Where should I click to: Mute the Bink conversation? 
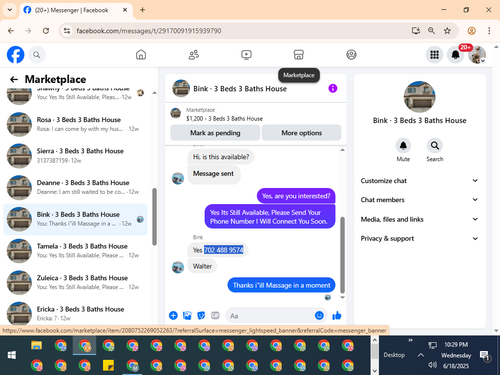[x=403, y=146]
